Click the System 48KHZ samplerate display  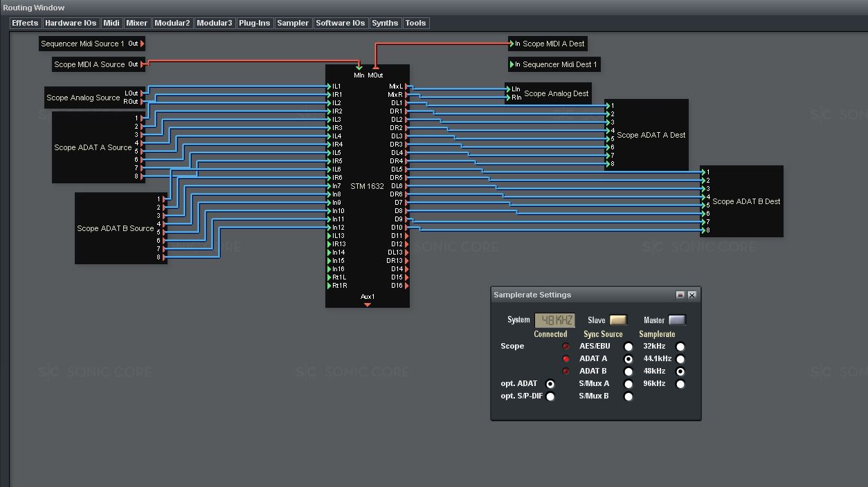coord(555,320)
